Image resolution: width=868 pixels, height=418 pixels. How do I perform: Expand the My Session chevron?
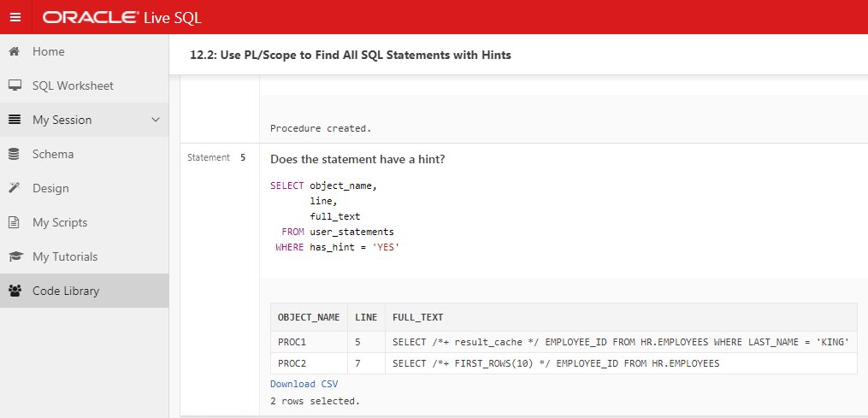pos(156,120)
